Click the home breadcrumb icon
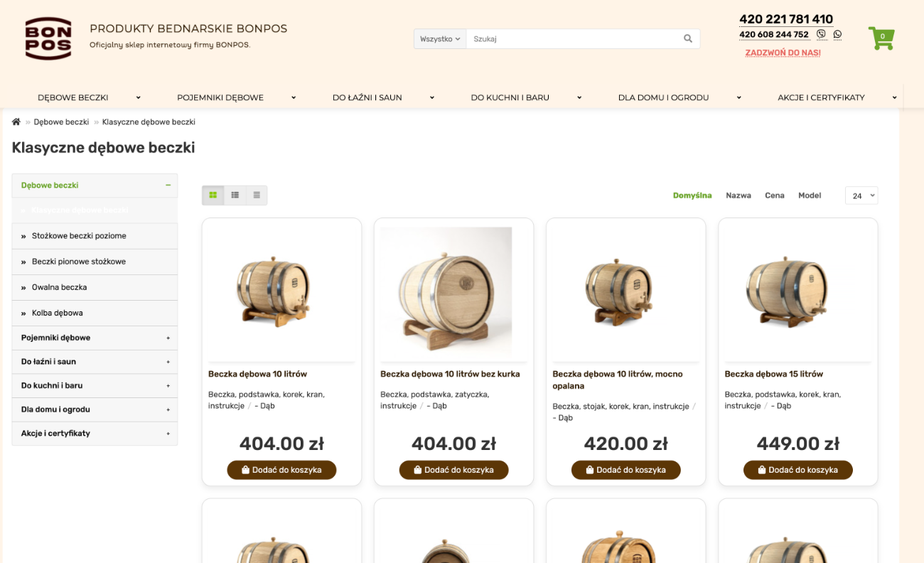The height and width of the screenshot is (563, 924). [x=16, y=122]
